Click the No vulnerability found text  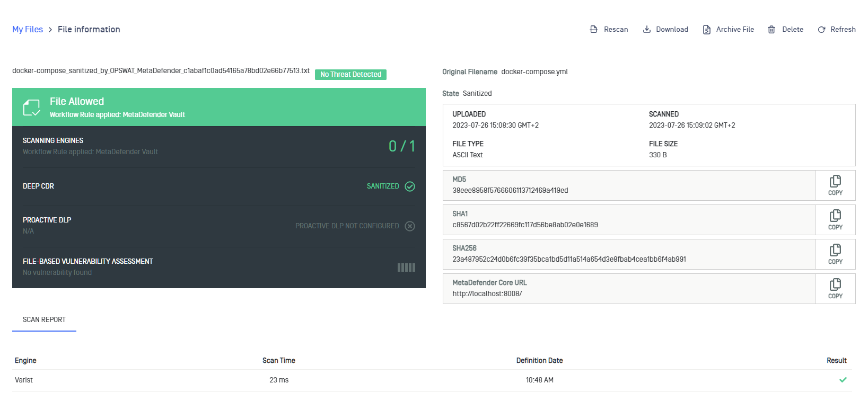point(57,272)
